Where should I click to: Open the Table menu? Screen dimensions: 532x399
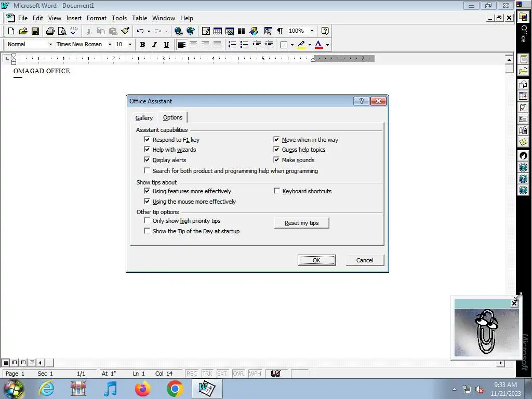coord(139,18)
